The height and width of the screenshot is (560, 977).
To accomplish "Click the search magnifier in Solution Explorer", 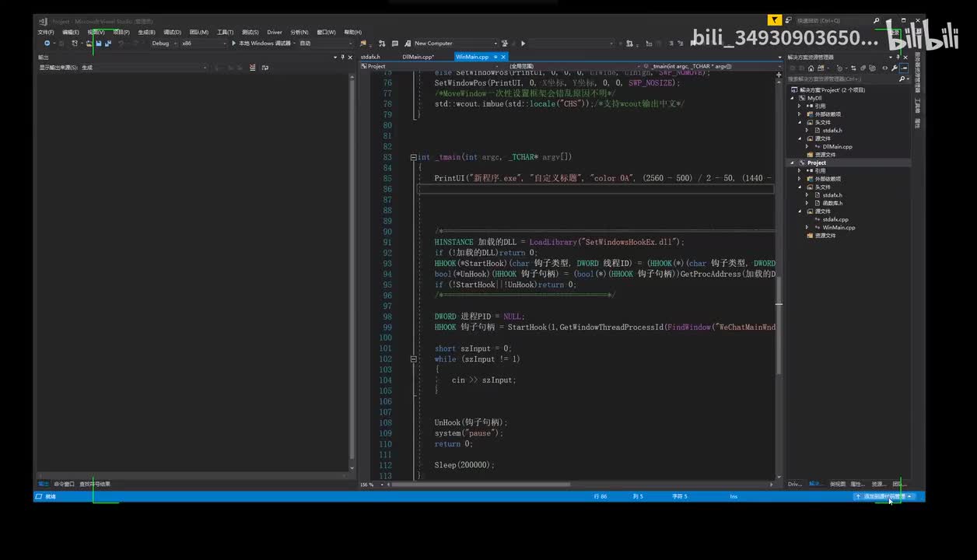I will tap(902, 79).
